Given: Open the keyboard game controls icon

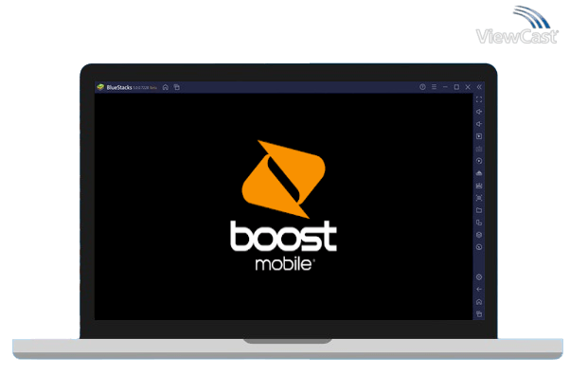Looking at the screenshot, I should coord(479,149).
